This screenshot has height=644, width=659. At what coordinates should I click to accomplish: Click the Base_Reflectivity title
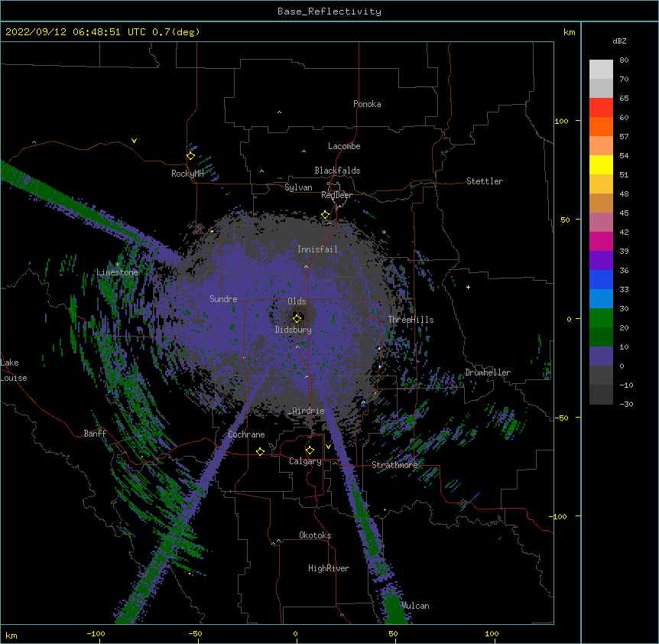(329, 11)
